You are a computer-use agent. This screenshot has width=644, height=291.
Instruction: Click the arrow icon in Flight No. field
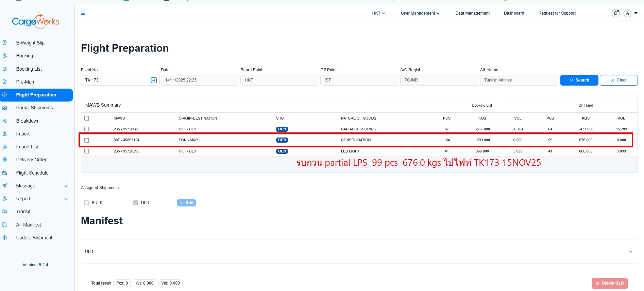click(154, 80)
